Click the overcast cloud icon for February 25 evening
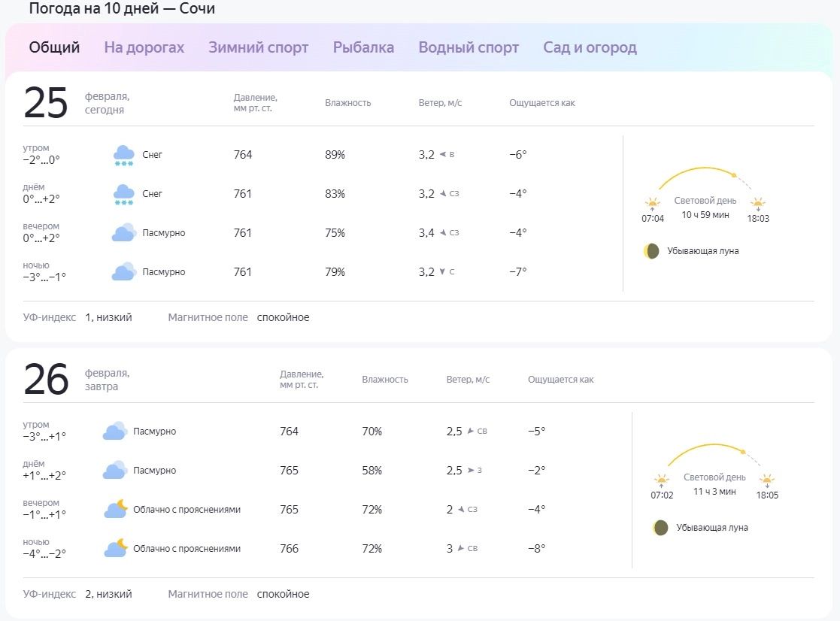 click(123, 233)
